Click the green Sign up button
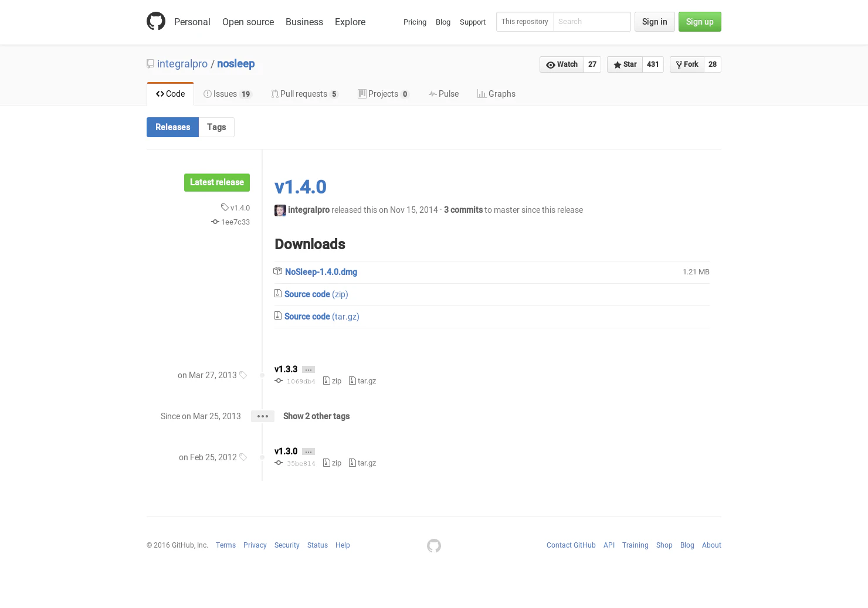Image resolution: width=868 pixels, height=608 pixels. click(x=700, y=22)
